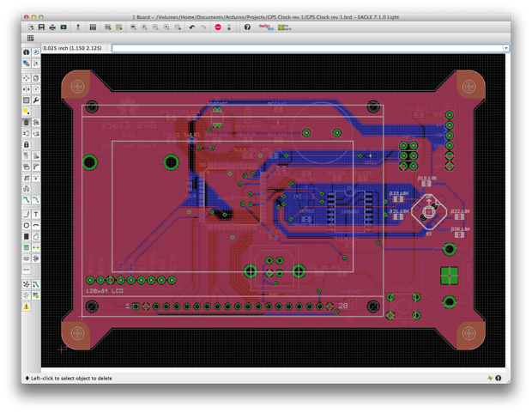
Task: Click the zoom out magnifier
Action: [155, 27]
